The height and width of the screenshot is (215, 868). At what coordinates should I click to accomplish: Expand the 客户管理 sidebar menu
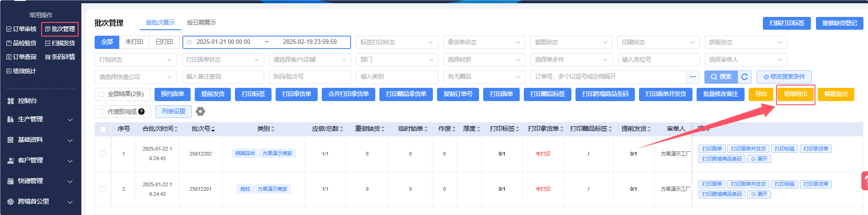(x=40, y=160)
